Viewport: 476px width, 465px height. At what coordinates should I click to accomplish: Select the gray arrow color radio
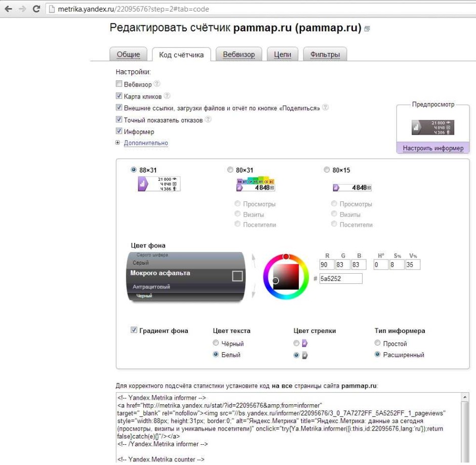pos(296,355)
